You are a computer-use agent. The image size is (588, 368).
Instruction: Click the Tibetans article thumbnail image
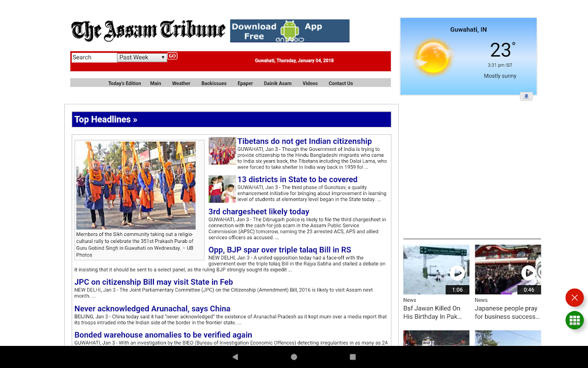(222, 151)
